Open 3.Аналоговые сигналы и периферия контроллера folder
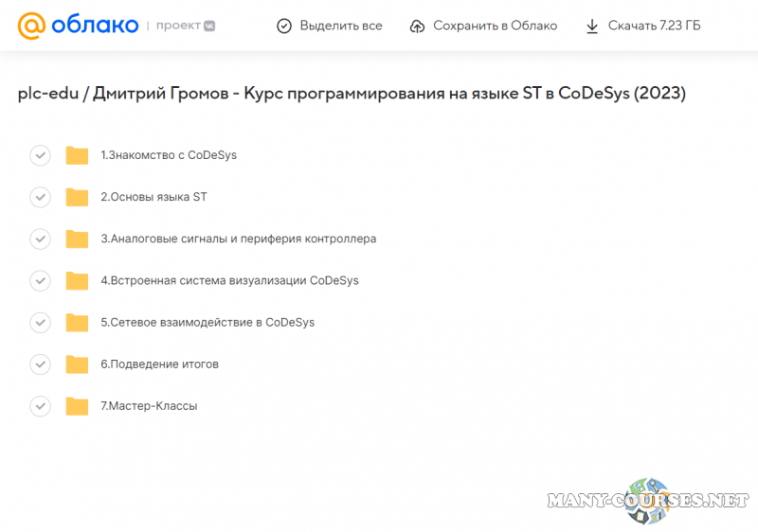This screenshot has width=758, height=532. 238,239
